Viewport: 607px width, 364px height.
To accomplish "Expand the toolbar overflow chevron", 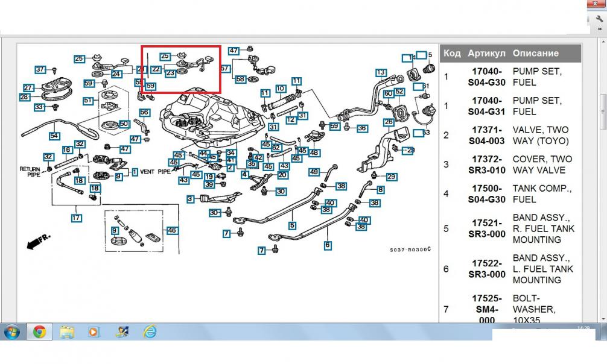I will 600,29.
